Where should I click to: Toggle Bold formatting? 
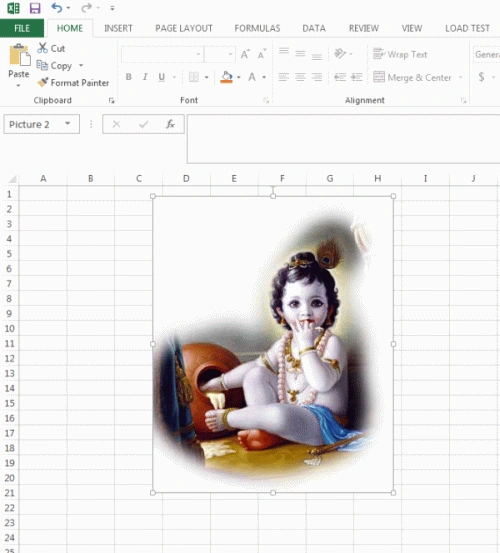[129, 77]
